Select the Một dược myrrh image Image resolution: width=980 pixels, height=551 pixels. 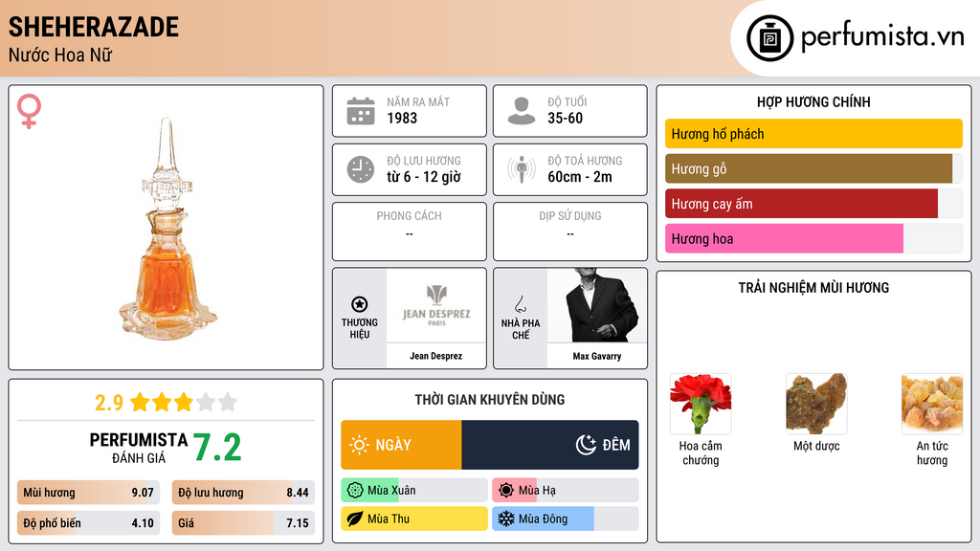[x=816, y=405]
